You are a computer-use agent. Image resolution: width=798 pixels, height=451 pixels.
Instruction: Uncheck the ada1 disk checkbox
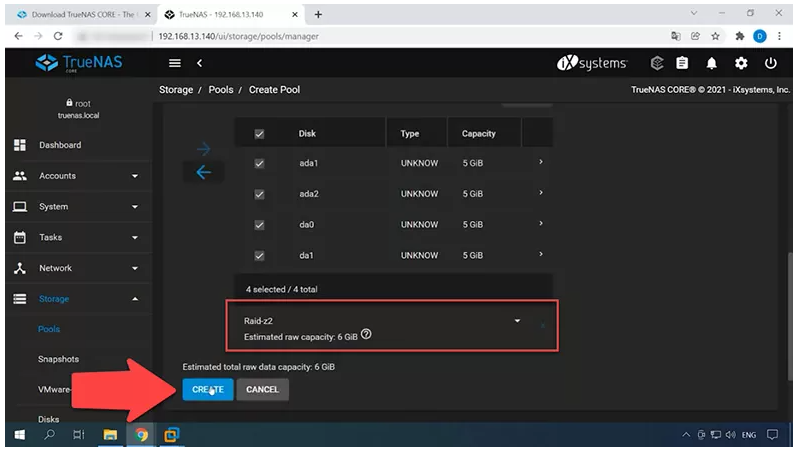[x=260, y=163]
